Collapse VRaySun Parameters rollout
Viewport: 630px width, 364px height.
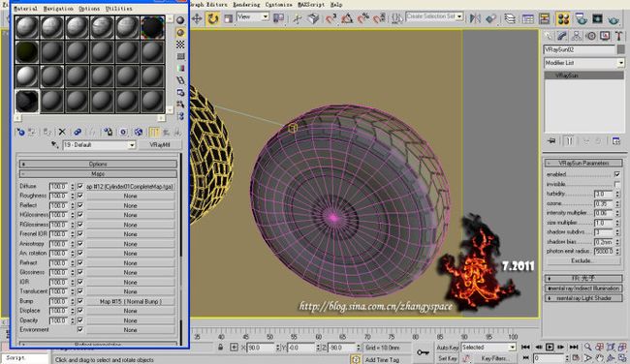point(583,163)
